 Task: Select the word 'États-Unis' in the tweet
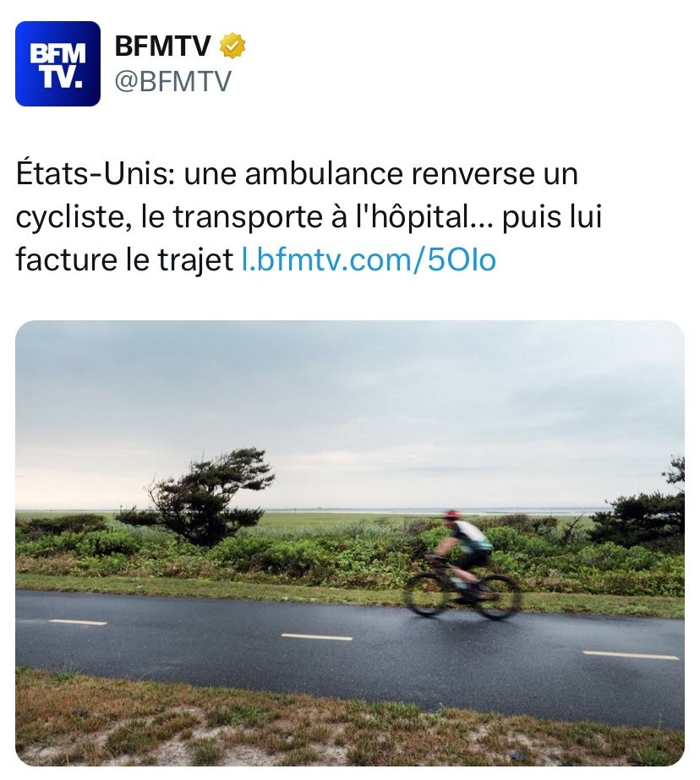pos(95,173)
